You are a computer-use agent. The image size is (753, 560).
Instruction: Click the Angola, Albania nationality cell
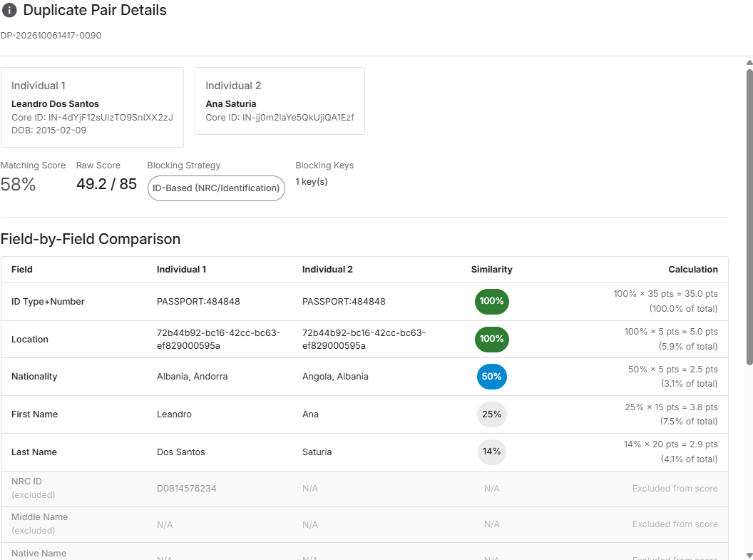(335, 377)
